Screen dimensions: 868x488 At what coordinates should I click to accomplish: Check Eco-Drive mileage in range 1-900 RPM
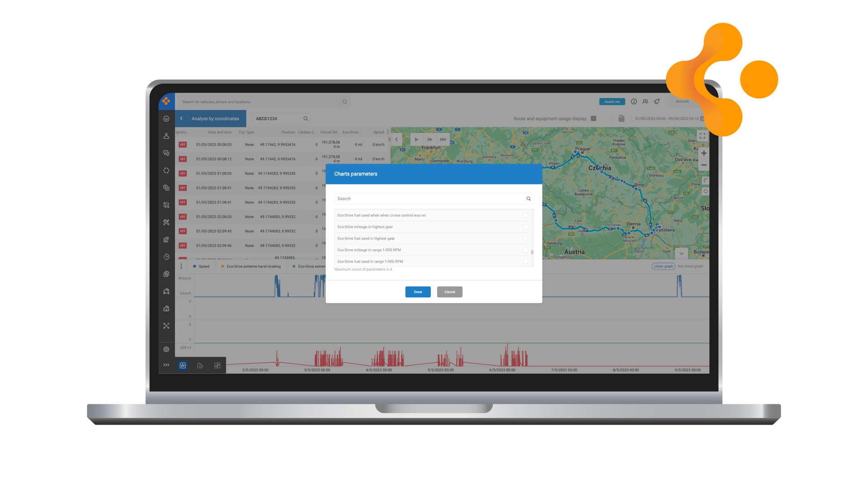point(525,250)
